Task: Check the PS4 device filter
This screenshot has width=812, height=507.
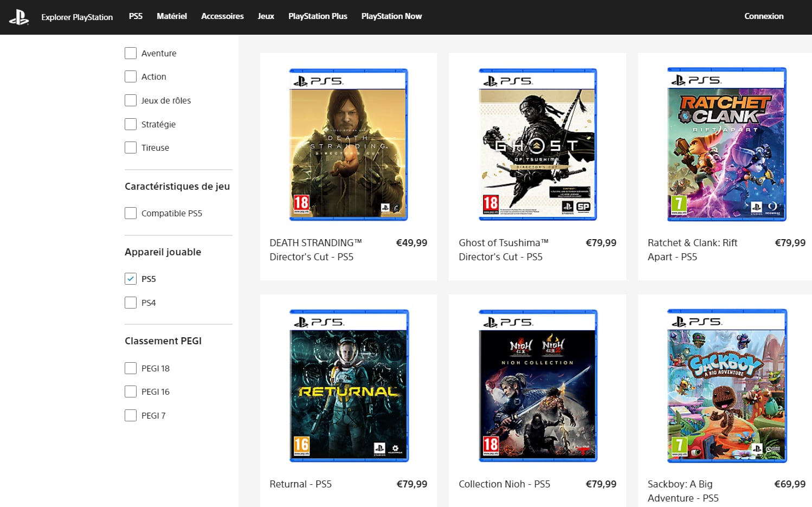Action: (x=131, y=303)
